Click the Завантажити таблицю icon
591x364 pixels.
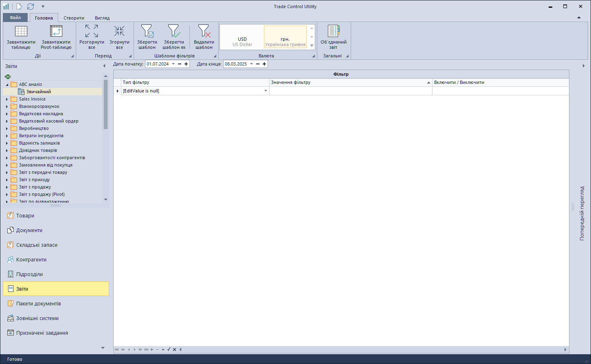pyautogui.click(x=21, y=31)
